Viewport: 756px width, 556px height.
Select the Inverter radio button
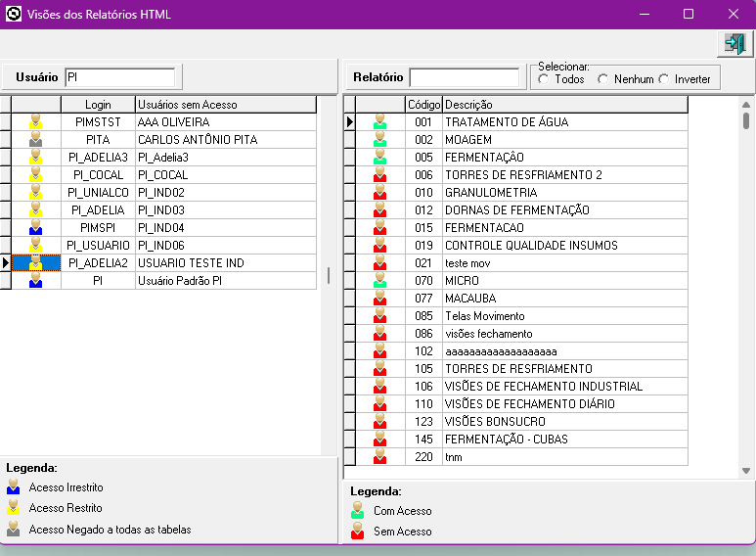pos(664,79)
